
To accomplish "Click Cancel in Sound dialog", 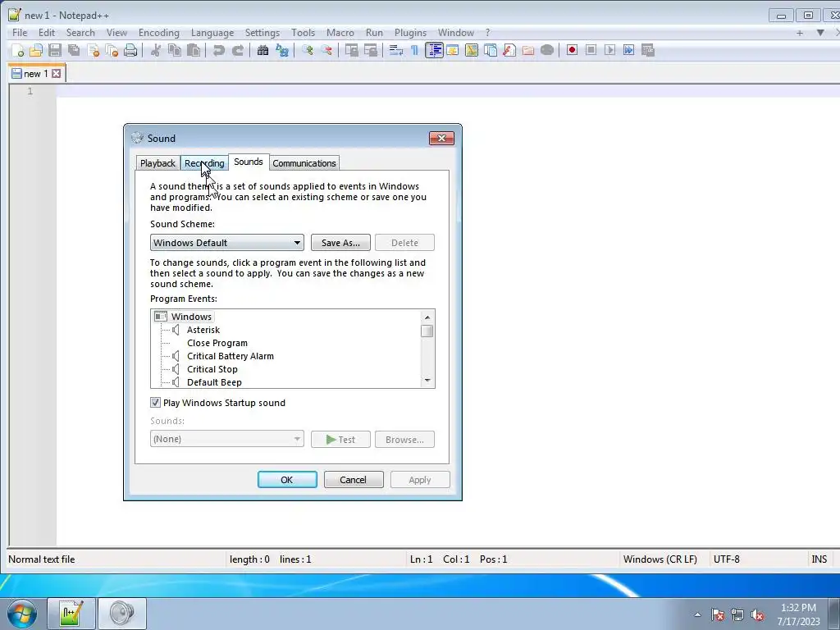I will tap(354, 479).
